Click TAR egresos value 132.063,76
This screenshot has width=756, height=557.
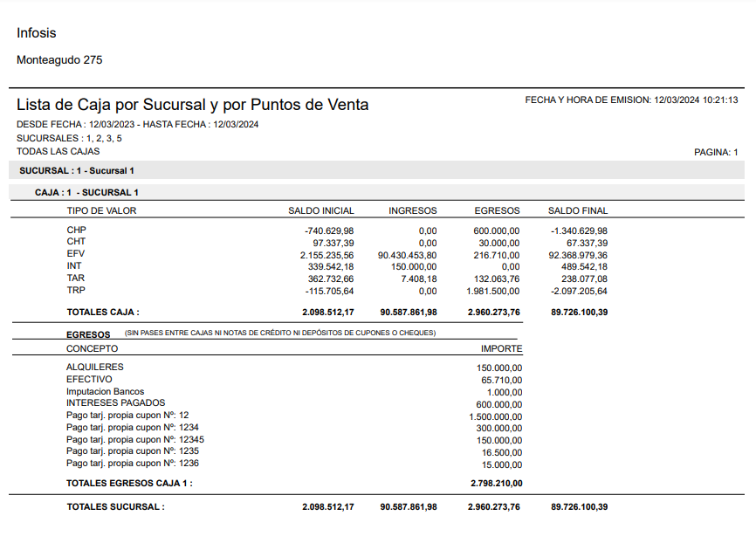tap(497, 278)
